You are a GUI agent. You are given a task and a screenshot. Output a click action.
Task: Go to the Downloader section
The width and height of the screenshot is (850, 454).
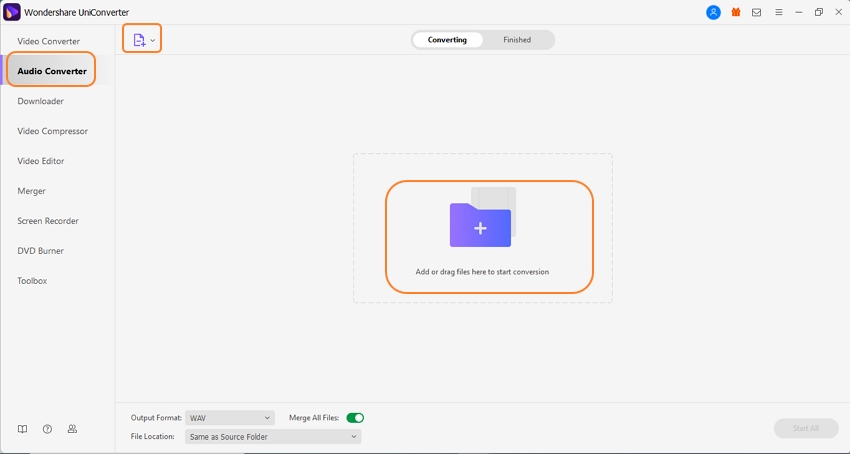40,101
